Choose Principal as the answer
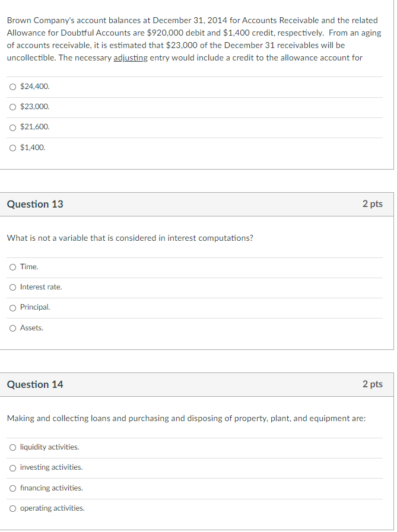Screen dimensions: 397x532 [x=12, y=307]
